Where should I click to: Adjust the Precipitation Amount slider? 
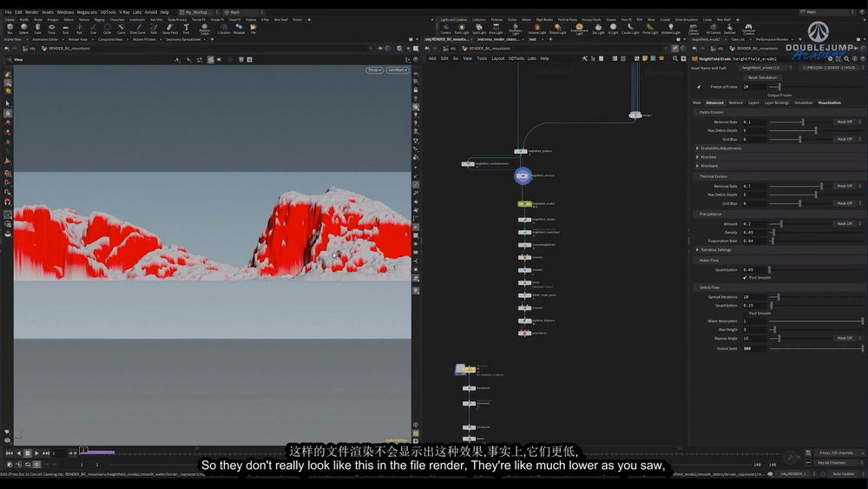point(799,224)
